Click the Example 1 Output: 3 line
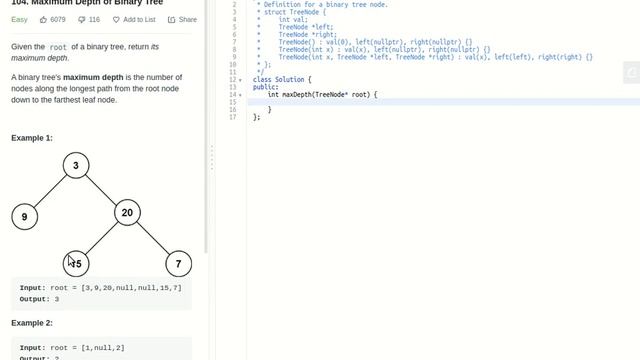This screenshot has width=640, height=360. (39, 299)
